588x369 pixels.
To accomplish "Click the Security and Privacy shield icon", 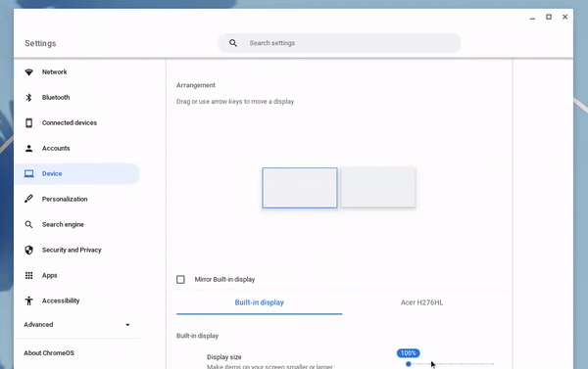I will [28, 250].
